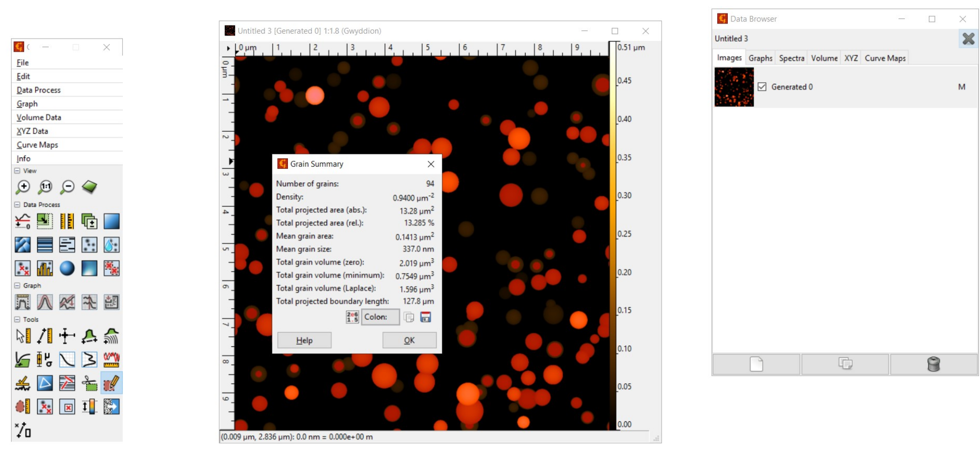The width and height of the screenshot is (980, 475).
Task: Click the false color scale bar
Action: point(612,235)
